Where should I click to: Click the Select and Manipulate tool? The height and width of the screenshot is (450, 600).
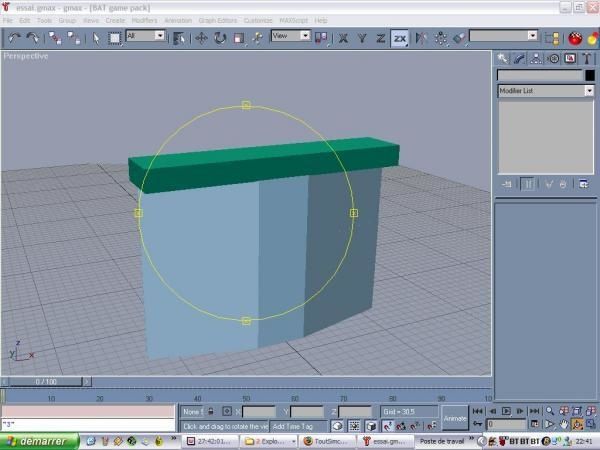pos(258,38)
